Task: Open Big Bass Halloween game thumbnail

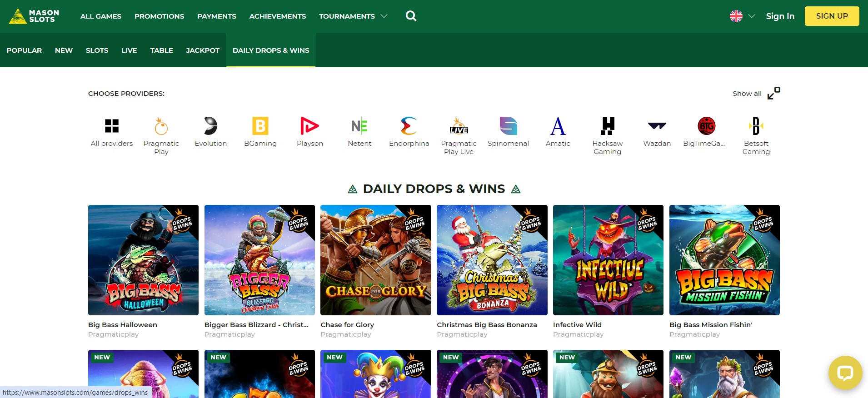Action: point(143,260)
